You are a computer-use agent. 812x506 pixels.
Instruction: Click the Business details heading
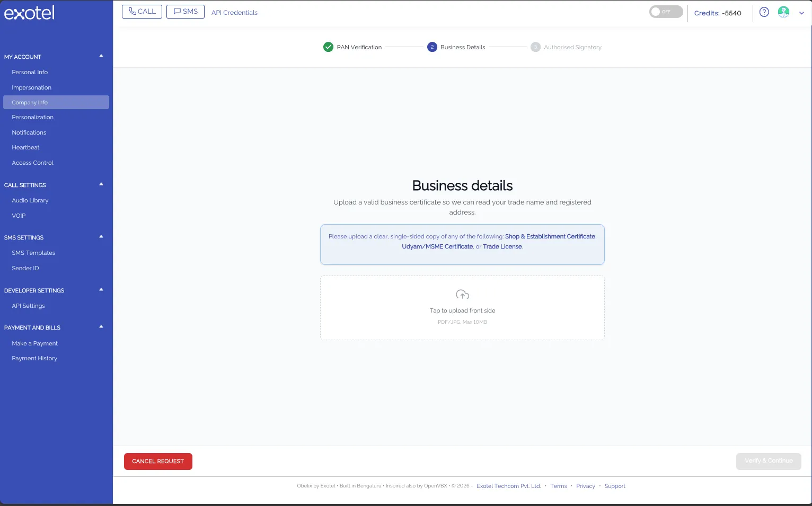[x=462, y=185]
